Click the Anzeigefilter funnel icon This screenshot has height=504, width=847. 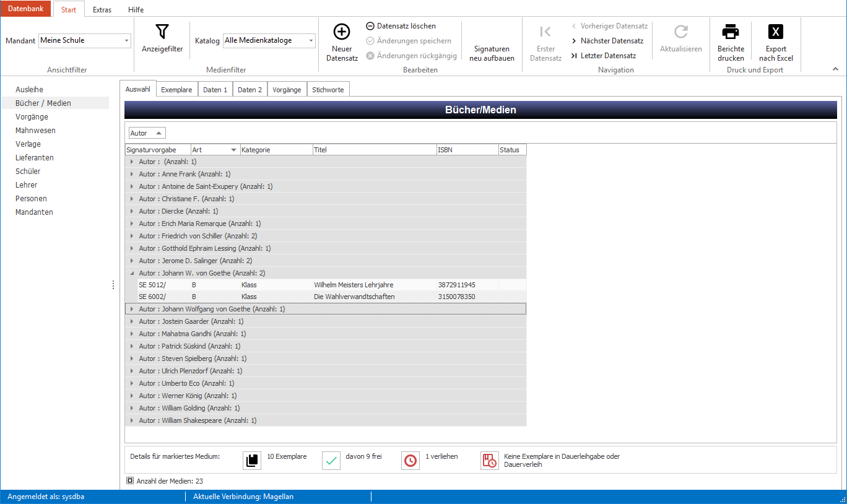pos(162,32)
